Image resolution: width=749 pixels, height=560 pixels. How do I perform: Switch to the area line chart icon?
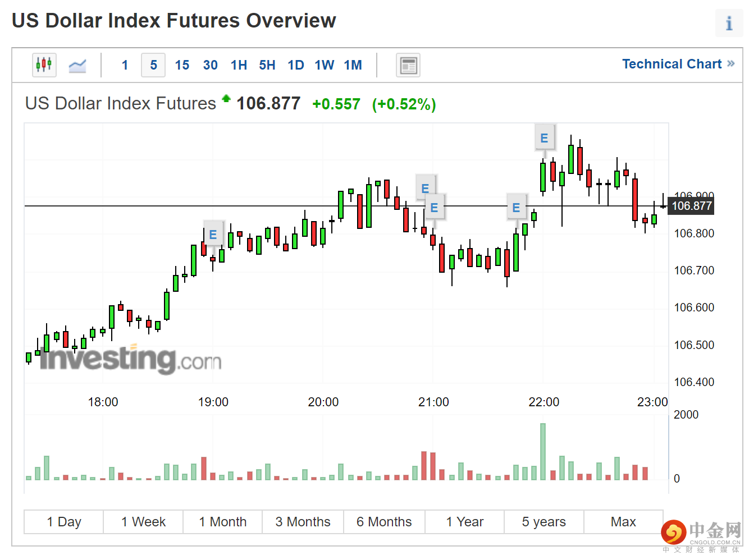click(77, 65)
